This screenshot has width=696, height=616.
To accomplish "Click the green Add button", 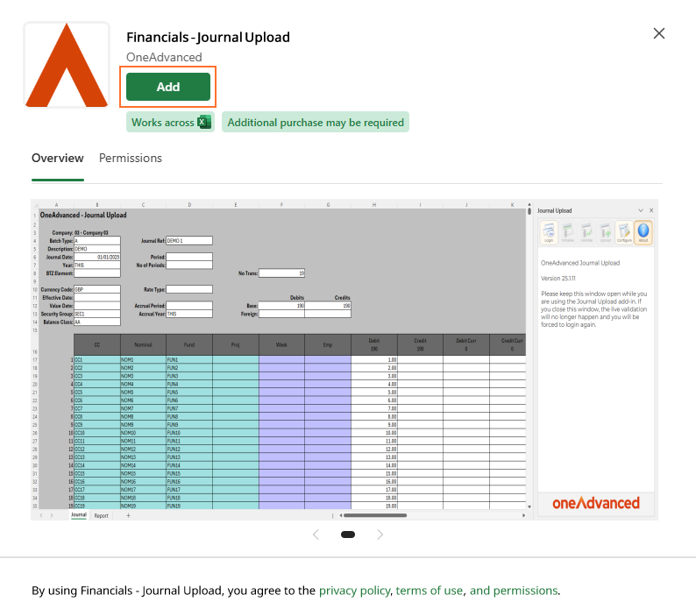I will tap(167, 87).
